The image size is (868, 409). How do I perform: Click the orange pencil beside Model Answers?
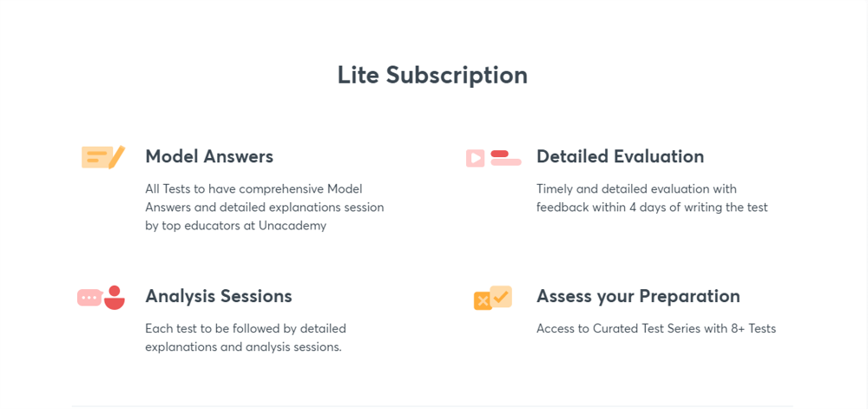tap(117, 157)
